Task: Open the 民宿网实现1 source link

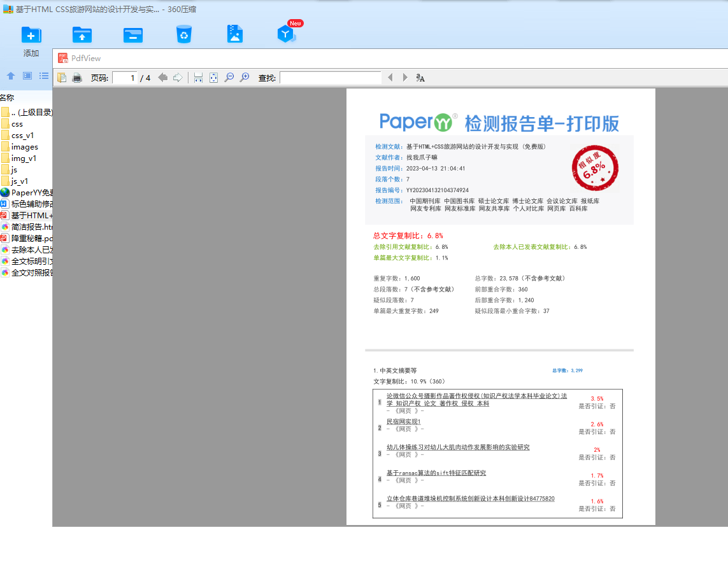Action: pos(403,421)
